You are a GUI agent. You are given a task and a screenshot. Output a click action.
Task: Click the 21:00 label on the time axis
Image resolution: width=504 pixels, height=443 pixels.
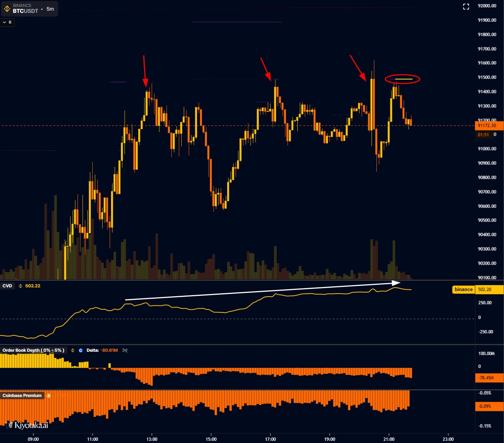(389, 439)
